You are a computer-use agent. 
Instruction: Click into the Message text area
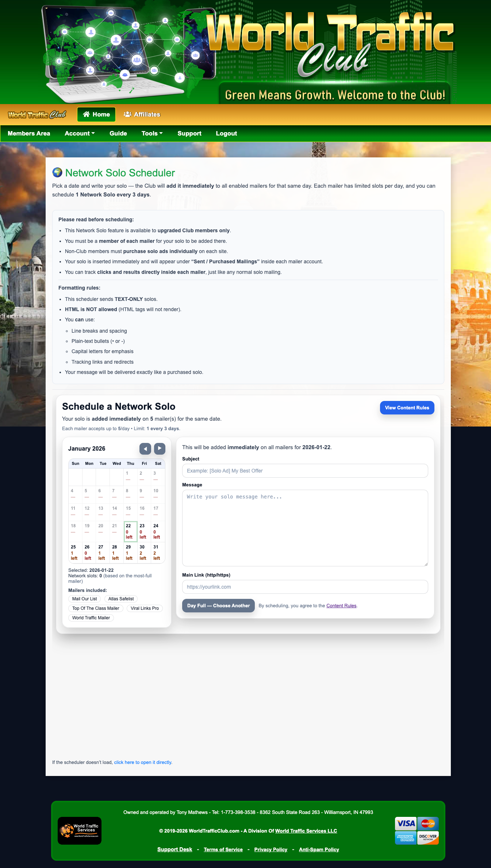click(305, 528)
